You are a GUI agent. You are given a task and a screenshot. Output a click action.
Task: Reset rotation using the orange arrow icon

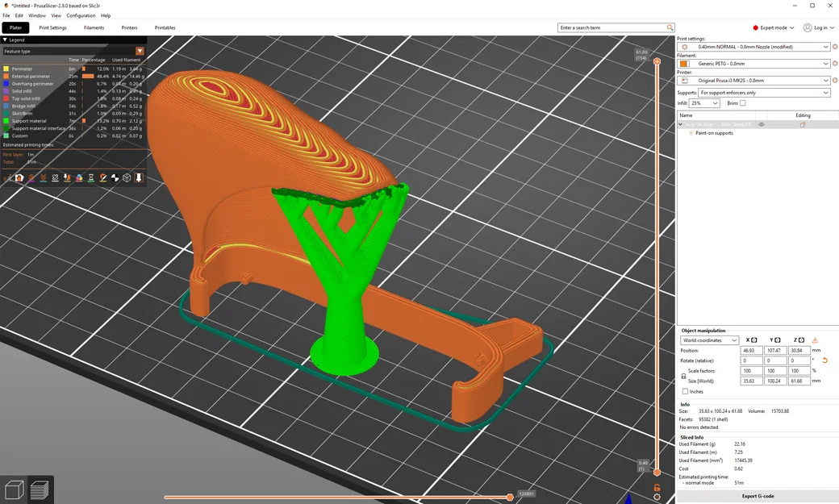(x=824, y=360)
